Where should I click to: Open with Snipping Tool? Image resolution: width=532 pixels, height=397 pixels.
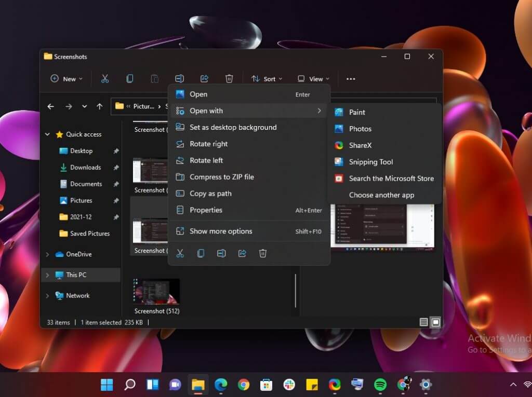[x=384, y=162]
